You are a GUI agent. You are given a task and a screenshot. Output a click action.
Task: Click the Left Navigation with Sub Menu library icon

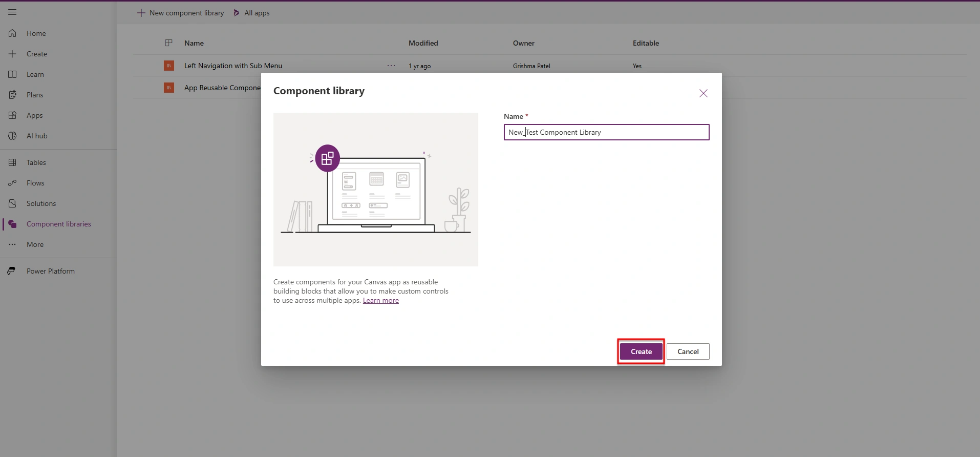pos(169,66)
